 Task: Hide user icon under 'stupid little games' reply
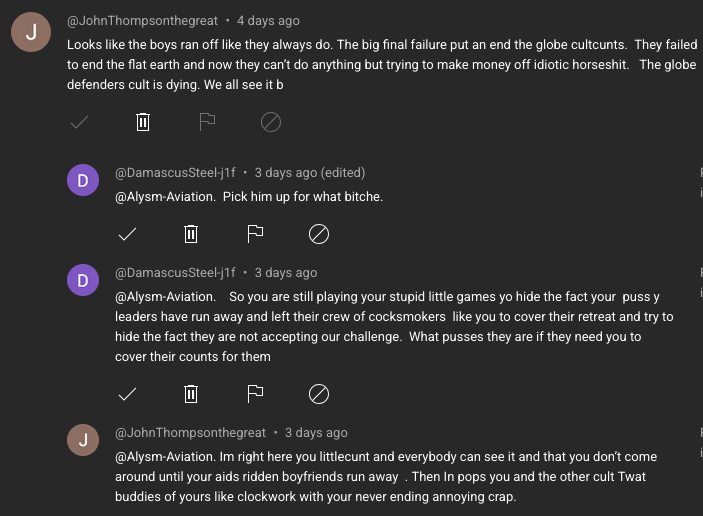[319, 394]
